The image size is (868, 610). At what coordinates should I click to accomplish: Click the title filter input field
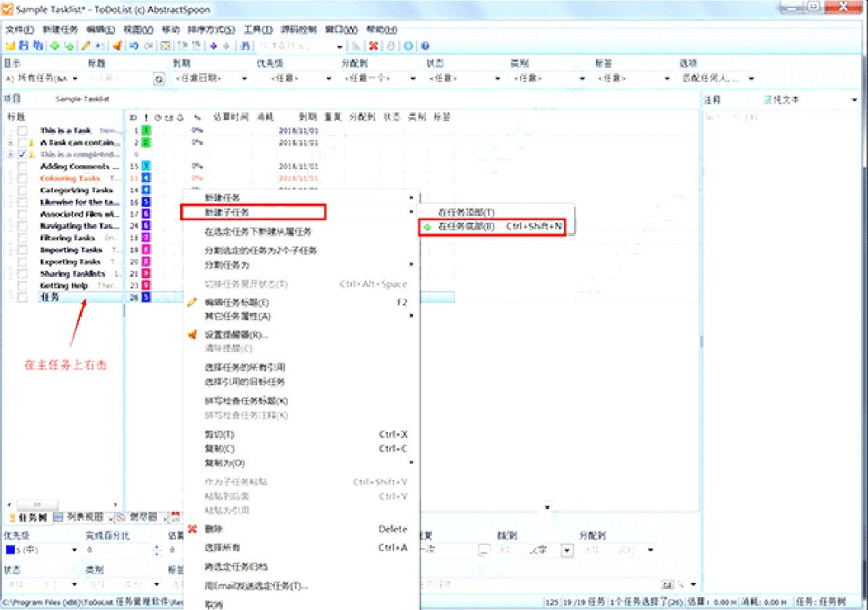[121, 79]
